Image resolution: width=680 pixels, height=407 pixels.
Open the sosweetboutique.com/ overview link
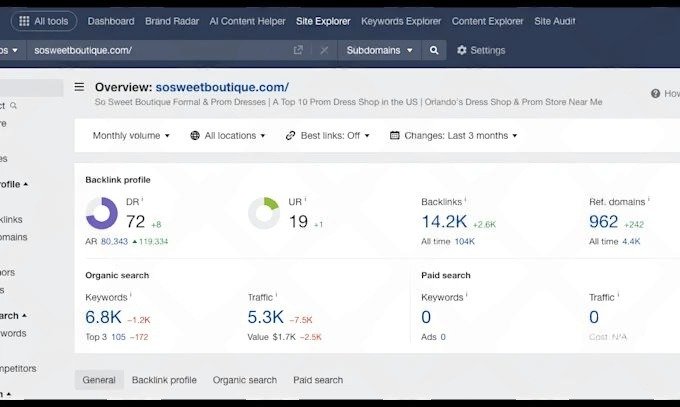[222, 88]
